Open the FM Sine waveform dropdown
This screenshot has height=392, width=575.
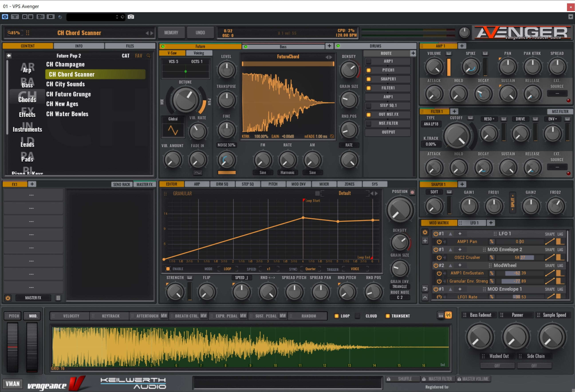click(x=263, y=173)
